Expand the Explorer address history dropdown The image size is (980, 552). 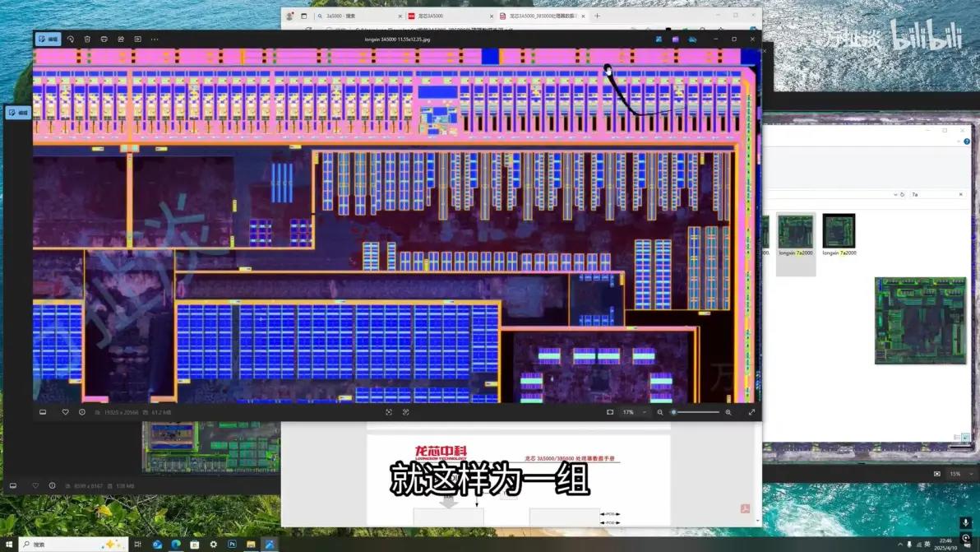[x=895, y=194]
